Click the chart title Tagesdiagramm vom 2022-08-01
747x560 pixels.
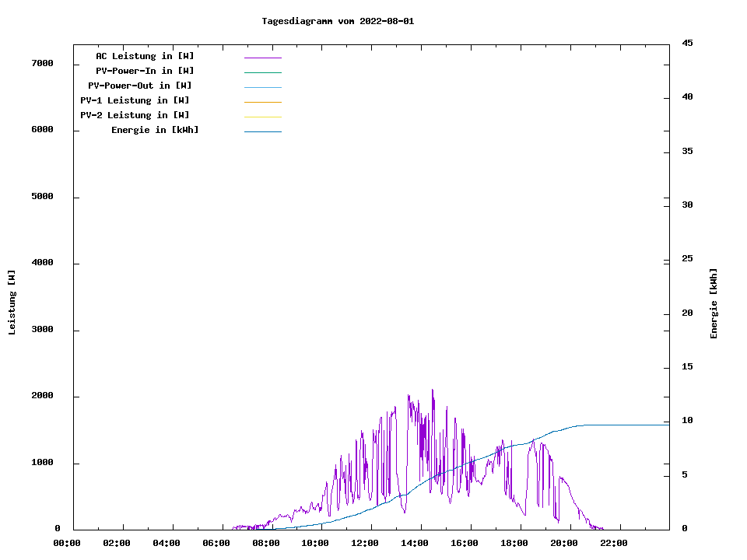click(338, 21)
